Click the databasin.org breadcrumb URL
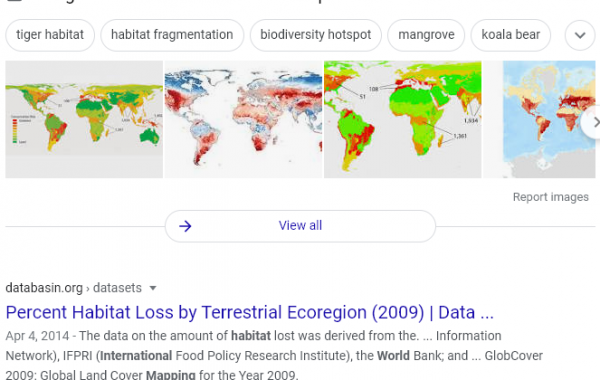Screen dimensions: 600x380 tap(44, 288)
